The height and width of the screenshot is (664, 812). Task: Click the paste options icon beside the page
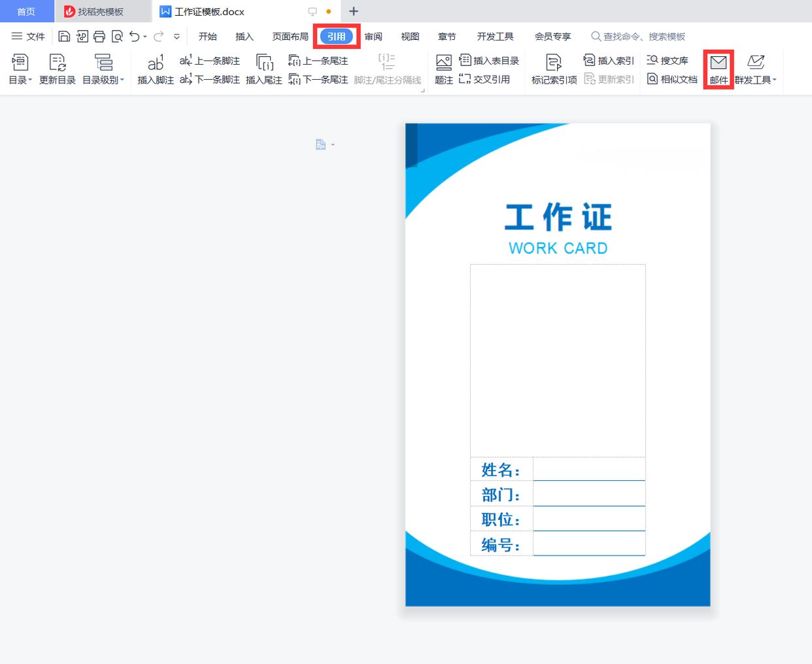tap(324, 144)
